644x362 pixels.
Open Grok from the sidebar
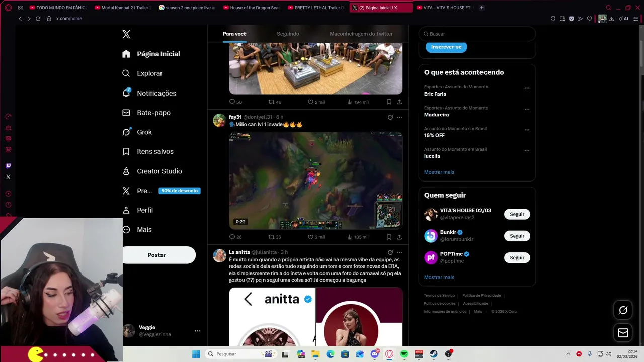pyautogui.click(x=137, y=132)
